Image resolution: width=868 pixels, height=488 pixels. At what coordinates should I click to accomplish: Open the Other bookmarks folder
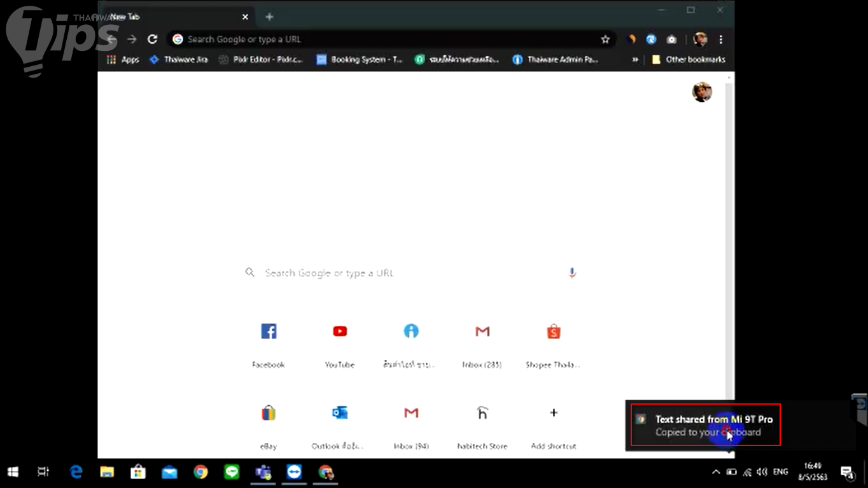689,59
